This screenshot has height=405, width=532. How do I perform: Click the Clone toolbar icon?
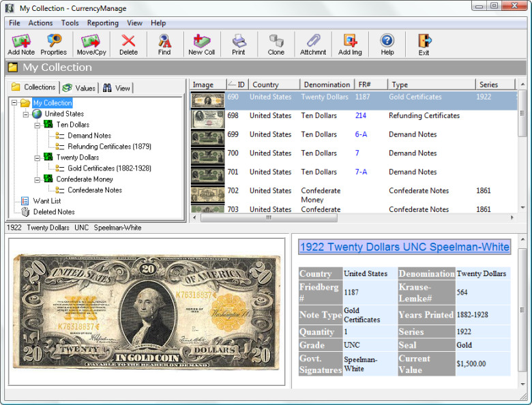point(276,41)
